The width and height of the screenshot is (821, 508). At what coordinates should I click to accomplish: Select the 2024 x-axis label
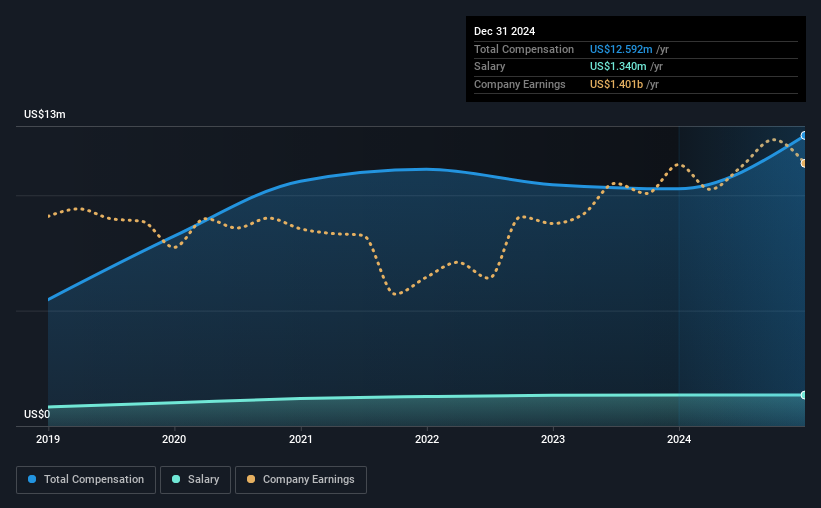tap(679, 439)
